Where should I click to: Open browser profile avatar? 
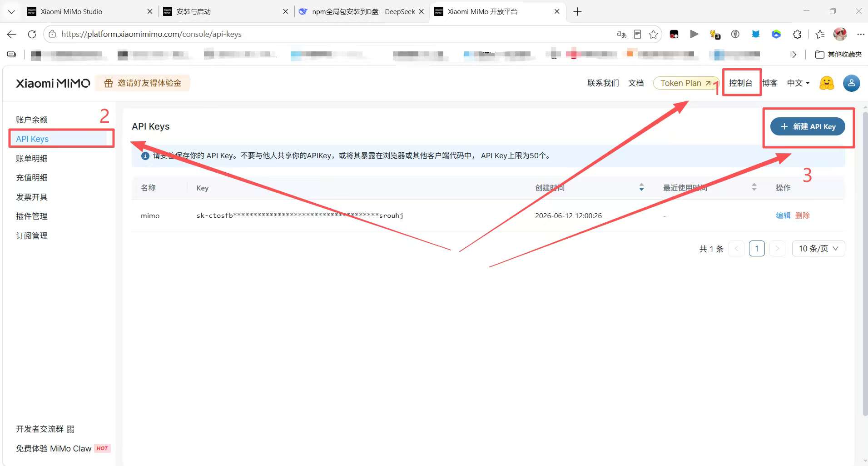click(x=840, y=34)
